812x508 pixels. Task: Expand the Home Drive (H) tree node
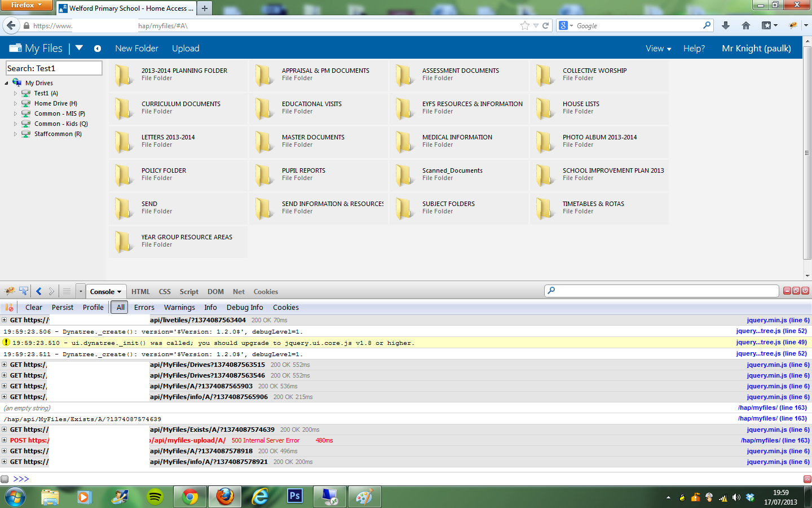tap(15, 103)
